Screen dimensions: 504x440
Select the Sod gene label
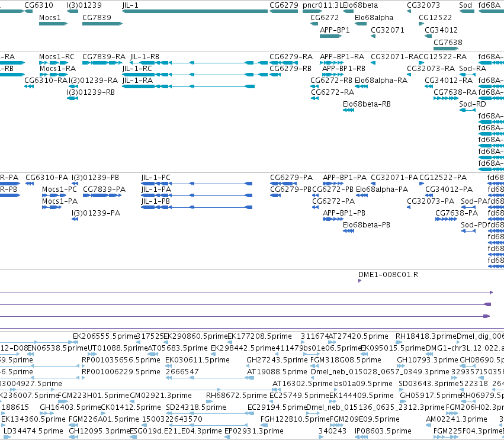click(x=466, y=5)
